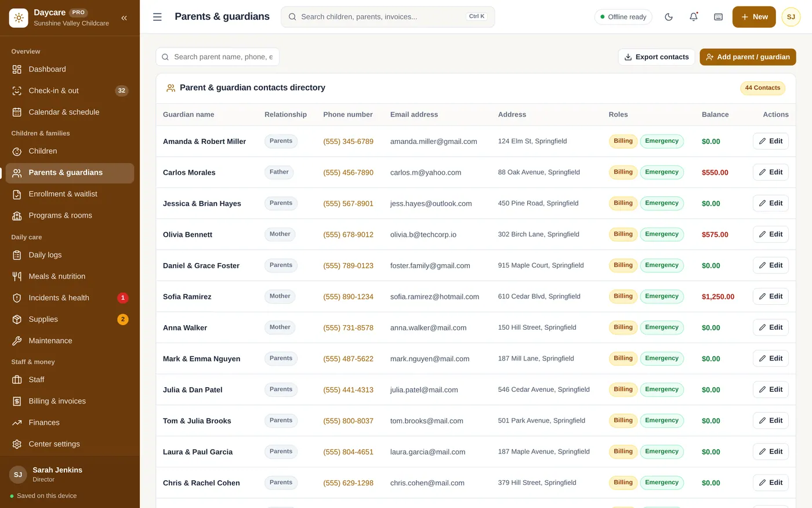Viewport: 812px width, 508px height.
Task: Open Programs & rooms page
Action: 70,215
